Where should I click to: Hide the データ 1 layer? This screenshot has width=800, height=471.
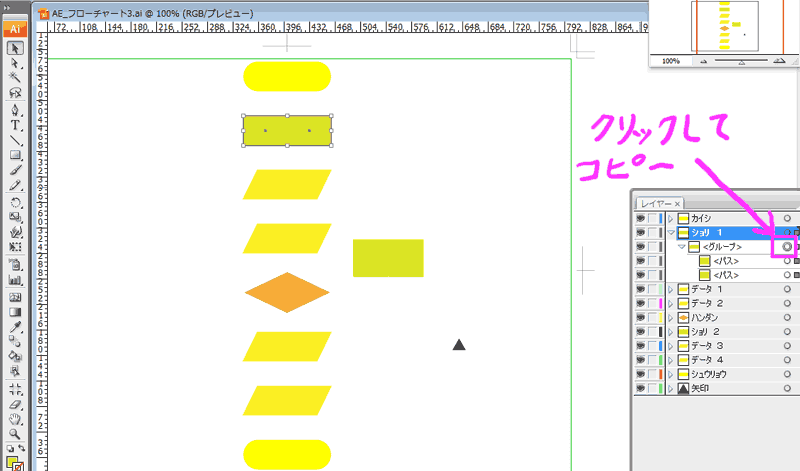click(x=641, y=289)
